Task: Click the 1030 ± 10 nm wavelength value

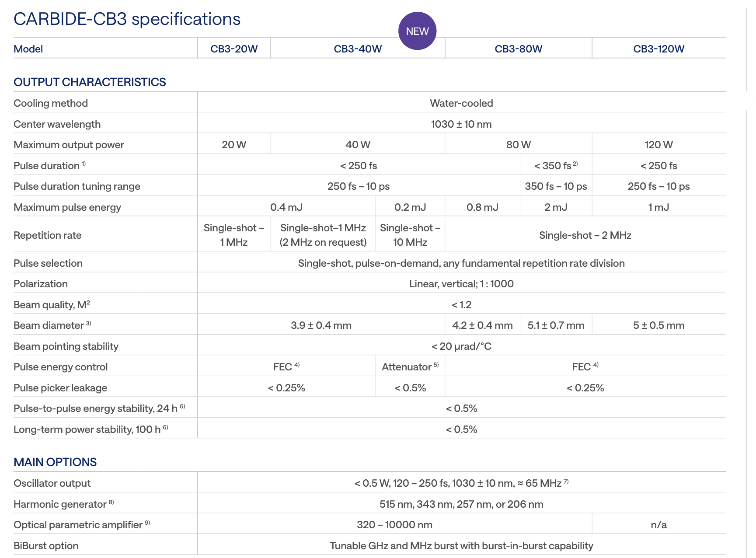Action: (461, 124)
